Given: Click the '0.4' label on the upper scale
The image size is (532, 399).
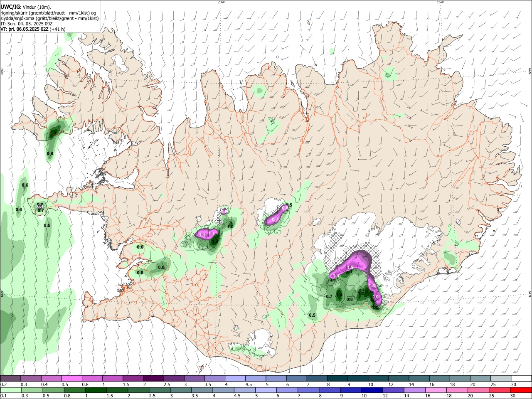Looking at the screenshot, I should coord(44,384).
